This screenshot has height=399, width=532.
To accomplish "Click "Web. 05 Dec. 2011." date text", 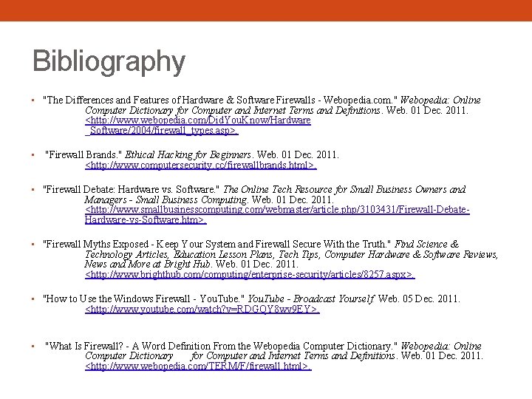I will point(419,299).
